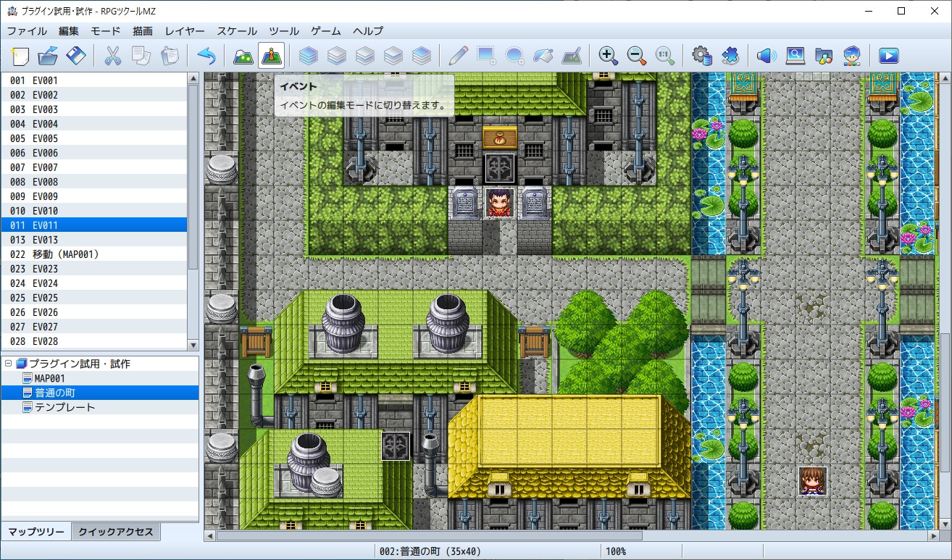Click the Open Project folder icon
The image size is (952, 560).
tap(48, 56)
